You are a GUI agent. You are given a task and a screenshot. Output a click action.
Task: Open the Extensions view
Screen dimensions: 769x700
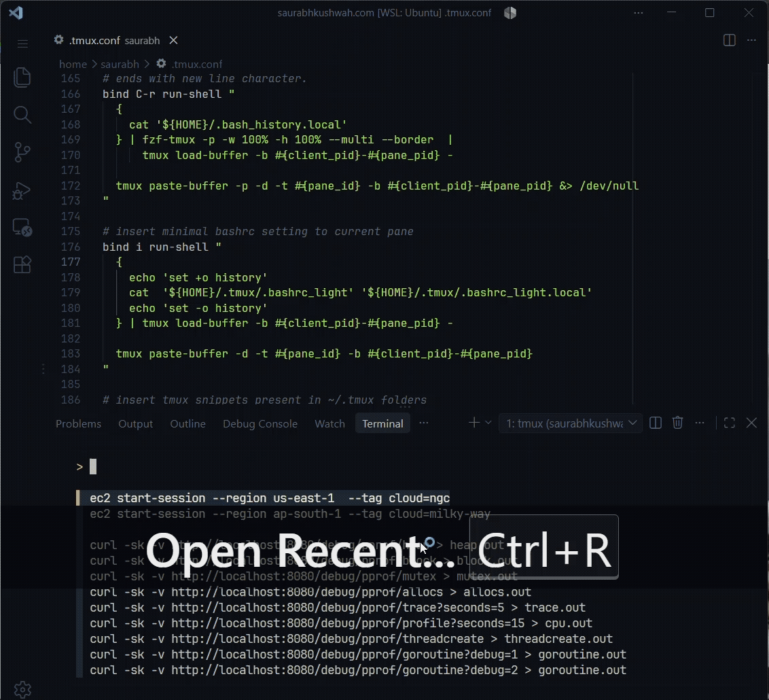[22, 265]
